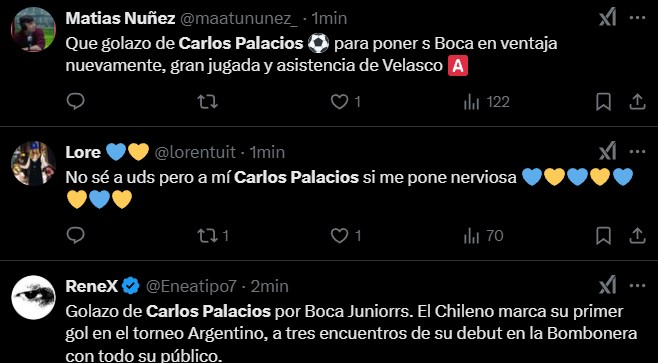Image resolution: width=658 pixels, height=363 pixels.
Task: Open Grok icon on Matias Nuñez's tweet
Action: click(x=607, y=18)
